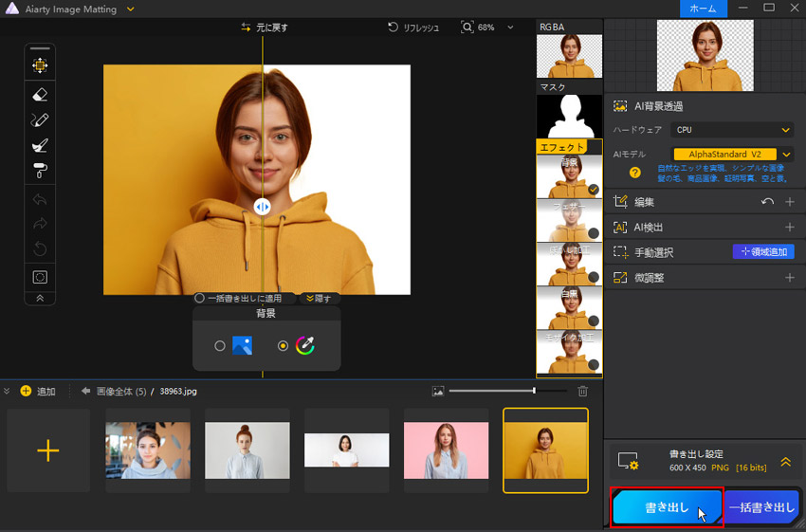Open the color picker eyedropper wheel
Viewport: 806px width, 532px height.
(x=304, y=345)
